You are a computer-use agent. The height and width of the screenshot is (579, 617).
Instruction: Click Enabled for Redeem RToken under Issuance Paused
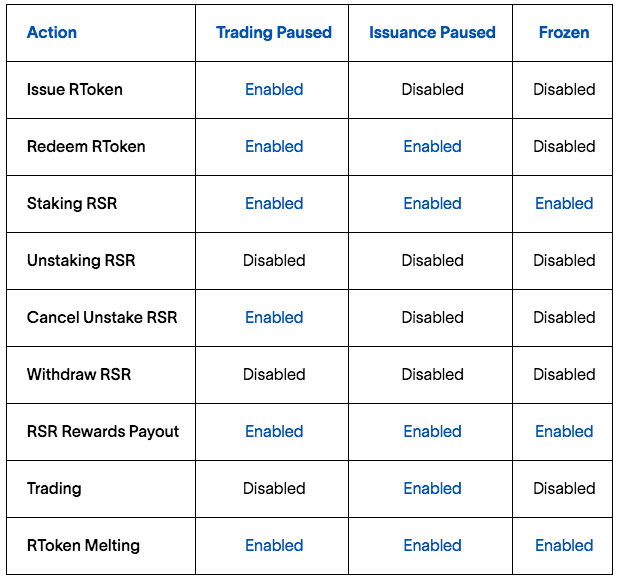click(x=432, y=146)
